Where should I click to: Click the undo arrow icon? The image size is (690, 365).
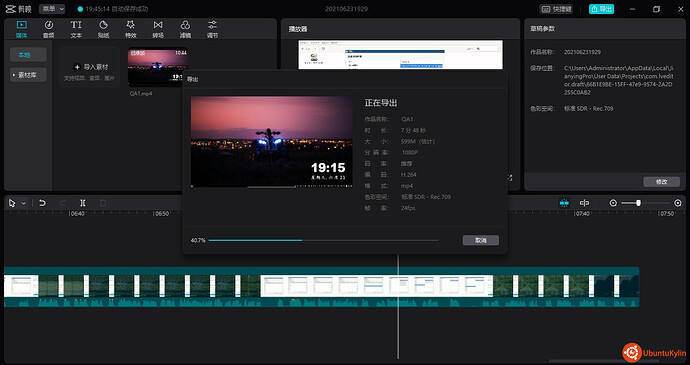(x=42, y=203)
